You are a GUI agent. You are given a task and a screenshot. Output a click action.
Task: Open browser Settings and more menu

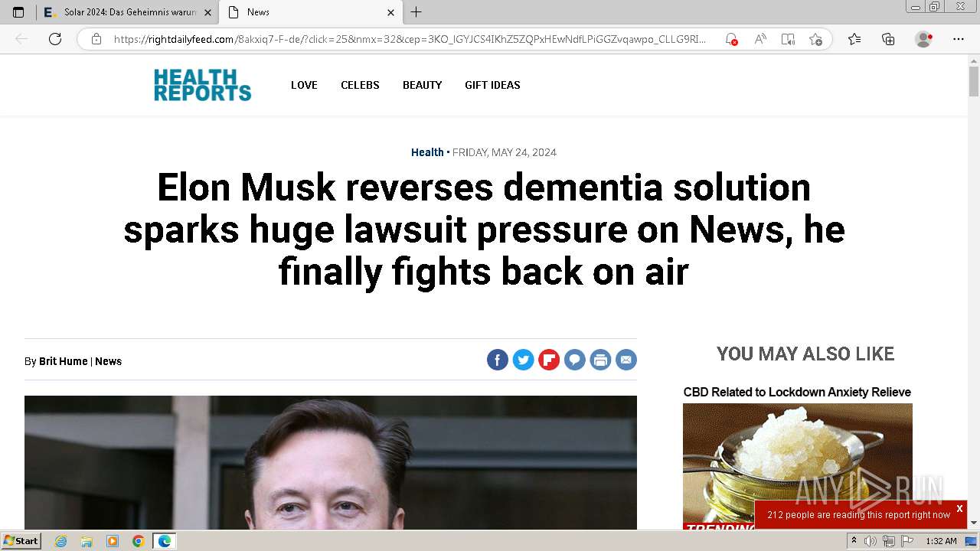(x=959, y=39)
